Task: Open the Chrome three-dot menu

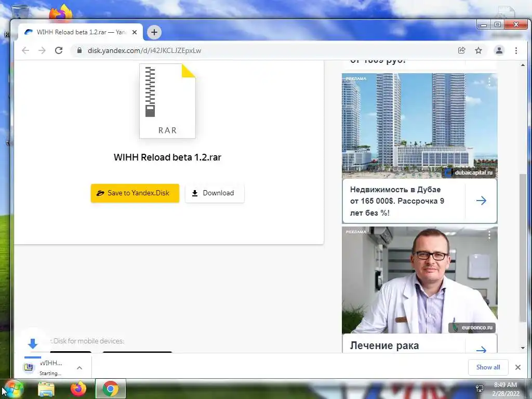Action: (516, 50)
